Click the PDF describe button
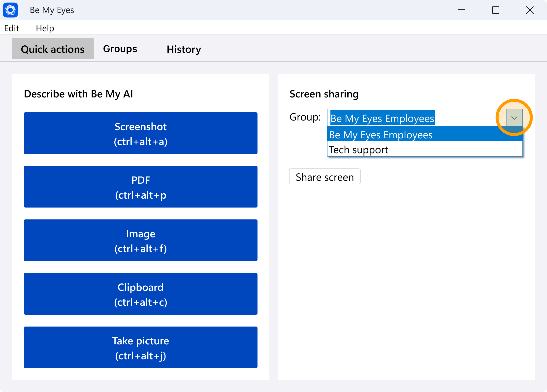The width and height of the screenshot is (547, 392). click(141, 187)
